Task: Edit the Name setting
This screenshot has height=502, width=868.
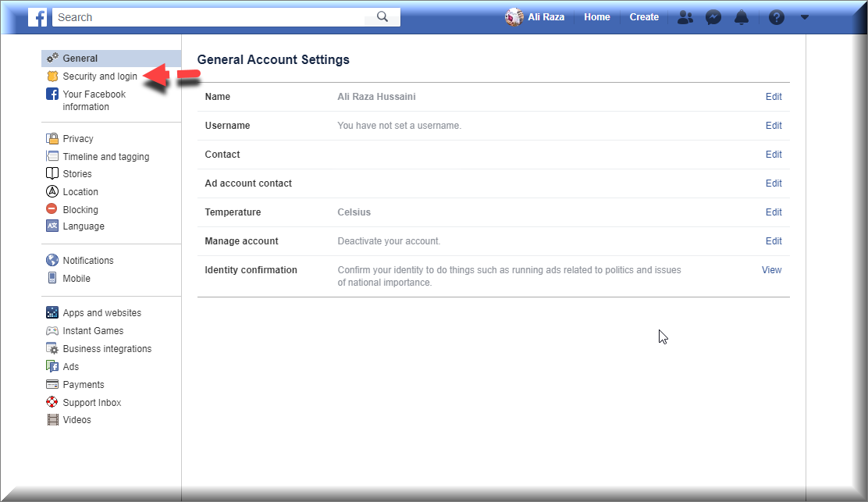Action: tap(773, 97)
